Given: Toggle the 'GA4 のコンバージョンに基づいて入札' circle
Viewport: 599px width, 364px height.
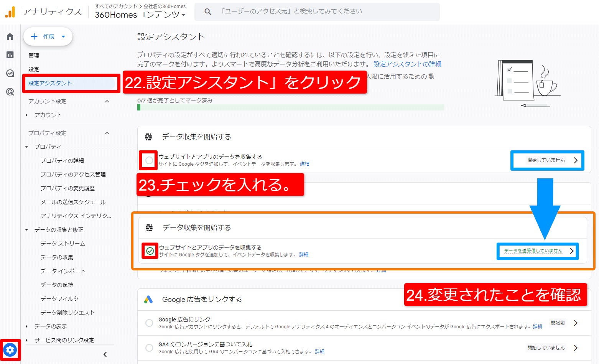Looking at the screenshot, I should pyautogui.click(x=149, y=348).
